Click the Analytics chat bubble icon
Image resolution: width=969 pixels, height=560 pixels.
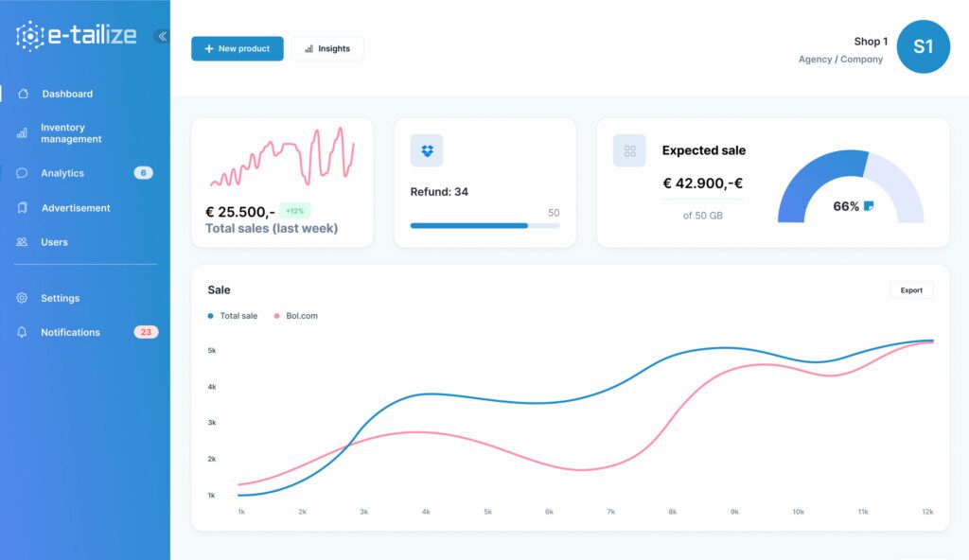[24, 173]
